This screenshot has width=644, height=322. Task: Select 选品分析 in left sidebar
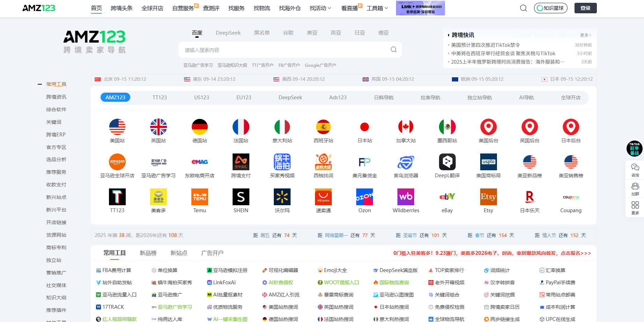pos(56,159)
